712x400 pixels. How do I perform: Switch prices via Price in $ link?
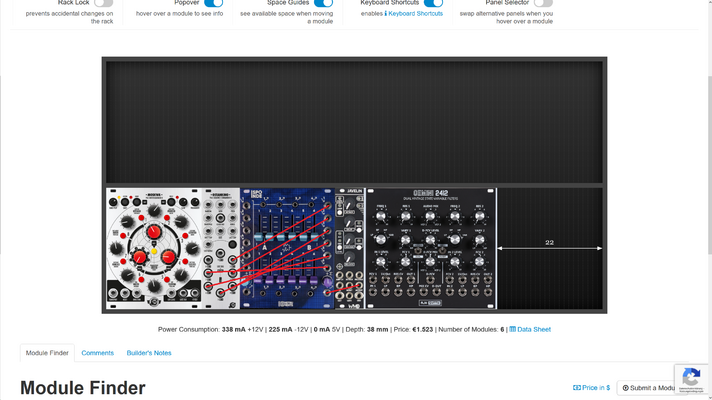coord(592,388)
